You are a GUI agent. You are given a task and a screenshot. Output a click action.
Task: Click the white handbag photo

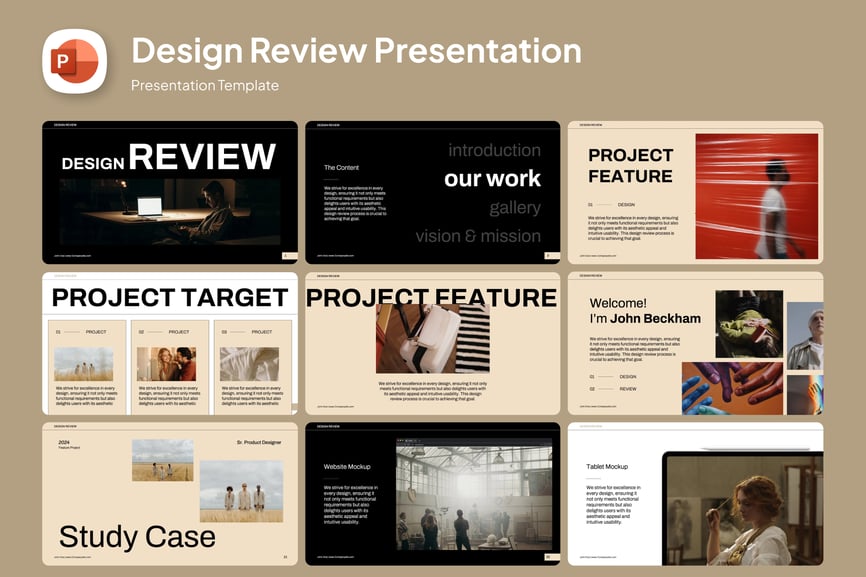pos(432,339)
